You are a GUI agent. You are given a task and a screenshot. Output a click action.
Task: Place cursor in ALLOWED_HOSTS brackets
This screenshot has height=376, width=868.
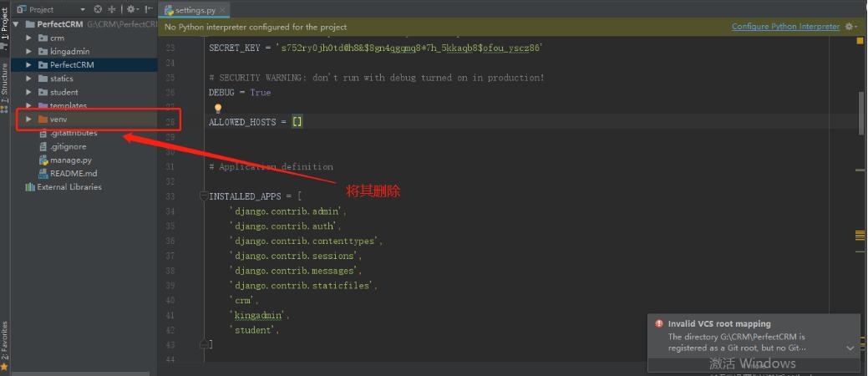point(297,122)
